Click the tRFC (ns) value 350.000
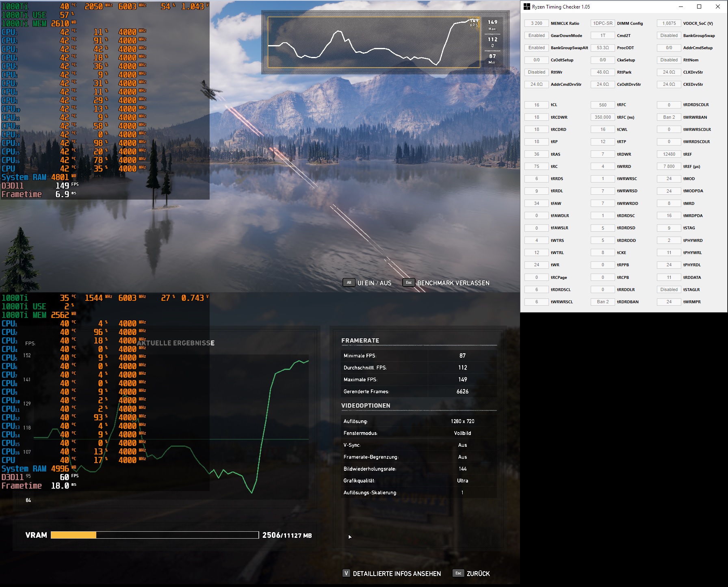Screen dimensions: 728x587 pyautogui.click(x=603, y=117)
